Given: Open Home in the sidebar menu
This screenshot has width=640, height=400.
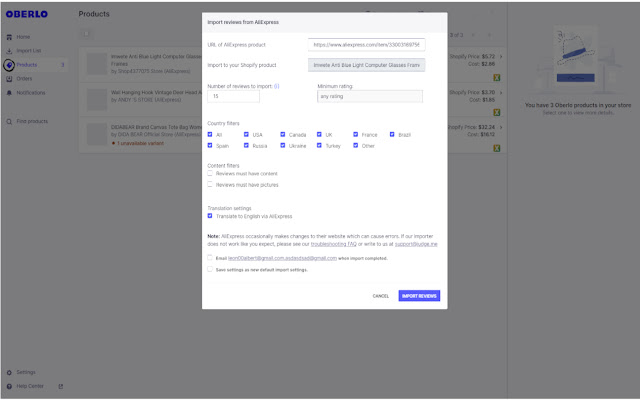Looking at the screenshot, I should click(23, 37).
